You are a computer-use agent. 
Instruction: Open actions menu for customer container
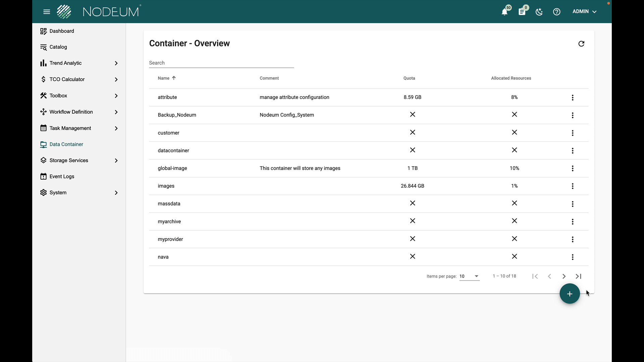(x=573, y=133)
